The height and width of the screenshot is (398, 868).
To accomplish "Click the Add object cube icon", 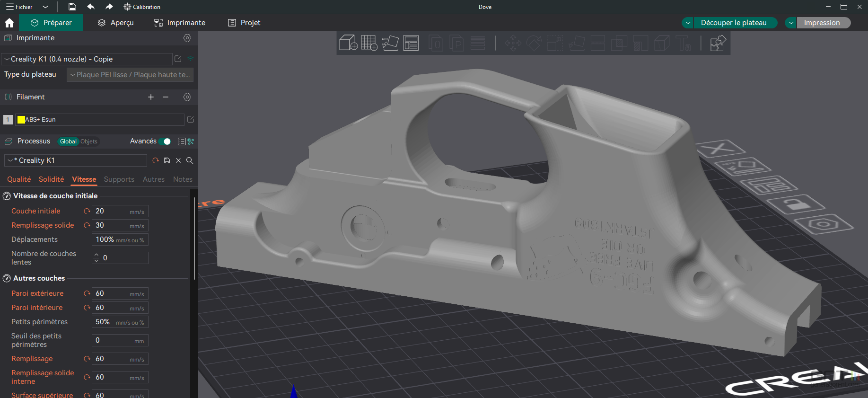I will [348, 43].
